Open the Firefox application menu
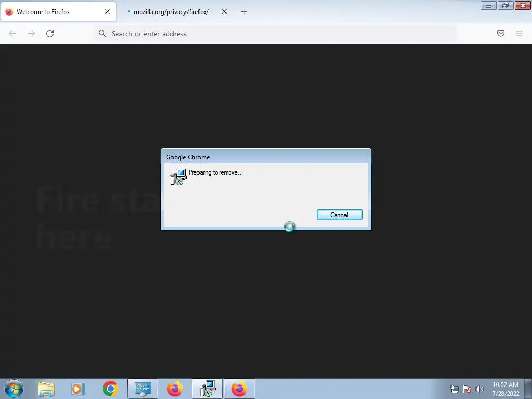This screenshot has width=532, height=399. coord(520,33)
